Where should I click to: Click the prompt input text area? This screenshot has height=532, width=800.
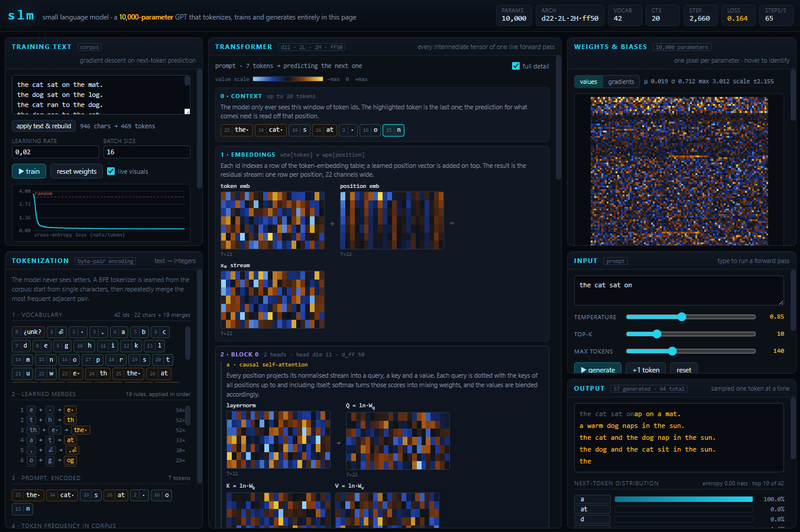point(679,290)
